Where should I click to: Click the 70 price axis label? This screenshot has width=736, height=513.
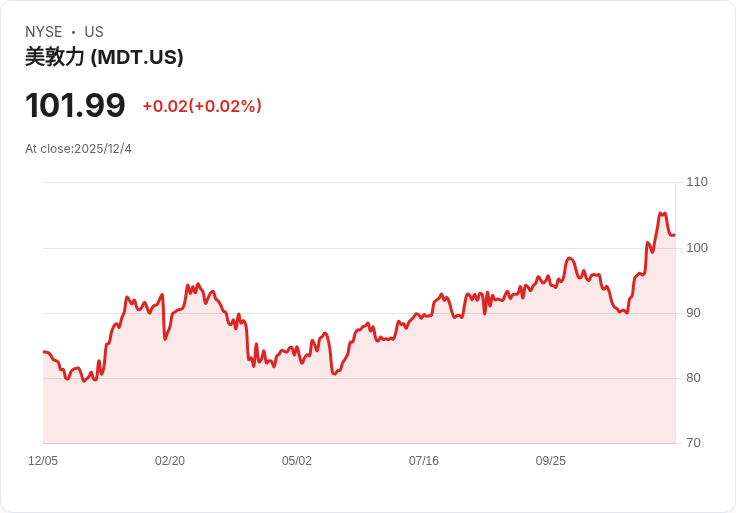pos(693,443)
